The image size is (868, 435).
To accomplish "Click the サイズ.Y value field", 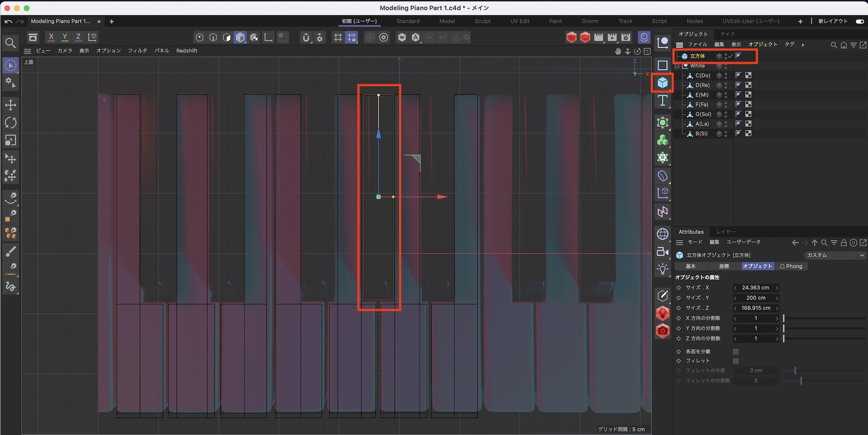I will (756, 298).
